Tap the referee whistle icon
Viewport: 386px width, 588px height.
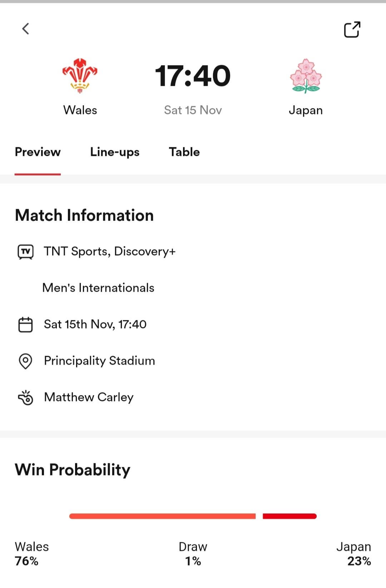[x=25, y=397]
